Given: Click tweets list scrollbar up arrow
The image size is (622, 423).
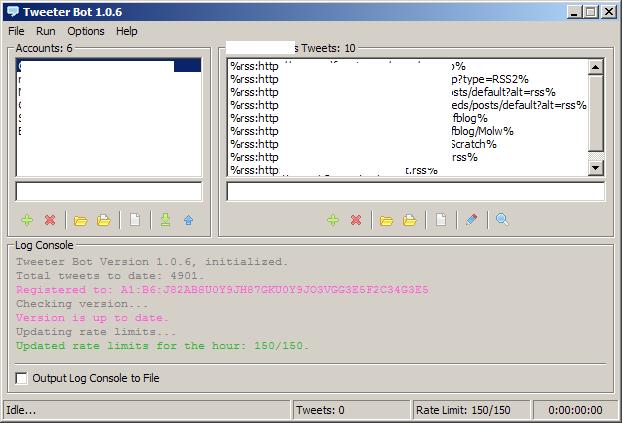Looking at the screenshot, I should [595, 67].
